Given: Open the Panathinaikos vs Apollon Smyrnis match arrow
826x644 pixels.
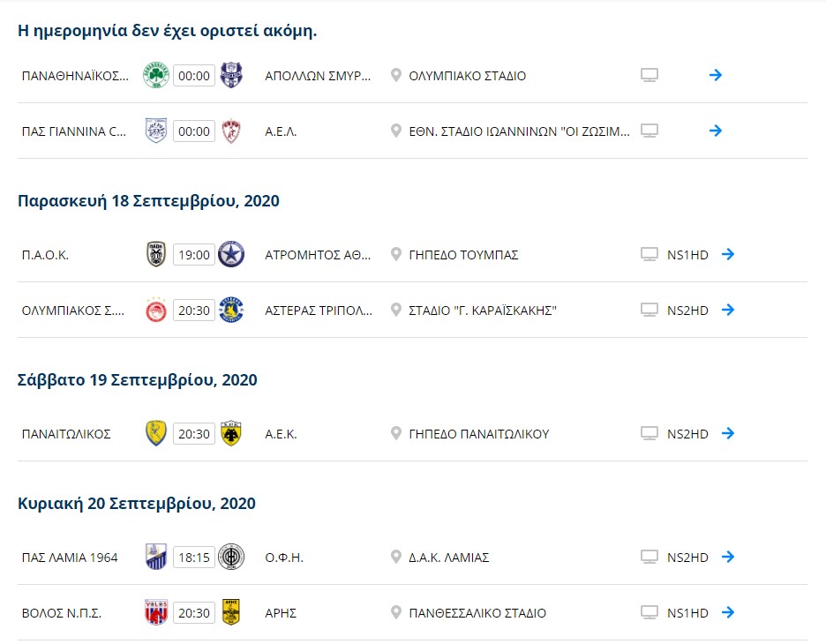Looking at the screenshot, I should [716, 75].
